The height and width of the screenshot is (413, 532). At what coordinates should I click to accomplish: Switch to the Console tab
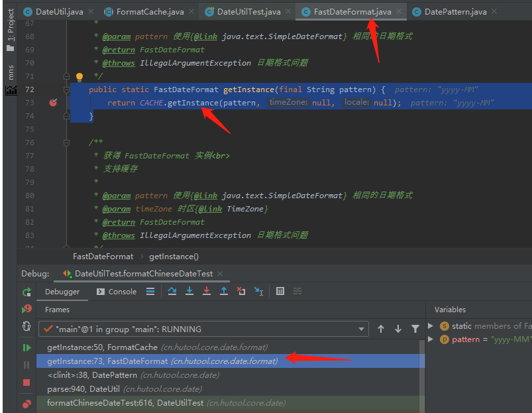[122, 292]
